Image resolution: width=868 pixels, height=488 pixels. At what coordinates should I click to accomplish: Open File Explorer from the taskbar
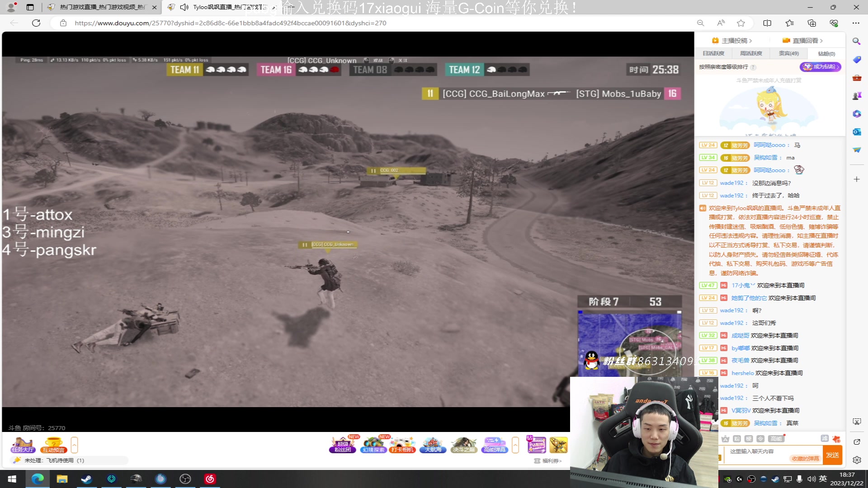click(x=62, y=479)
